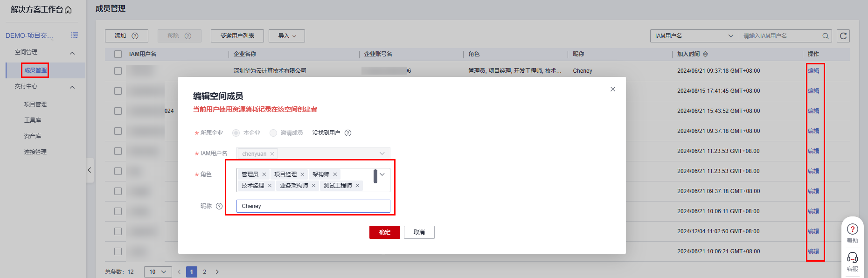This screenshot has width=868, height=278.
Task: Select the 邀请成员 radio button
Action: (273, 133)
